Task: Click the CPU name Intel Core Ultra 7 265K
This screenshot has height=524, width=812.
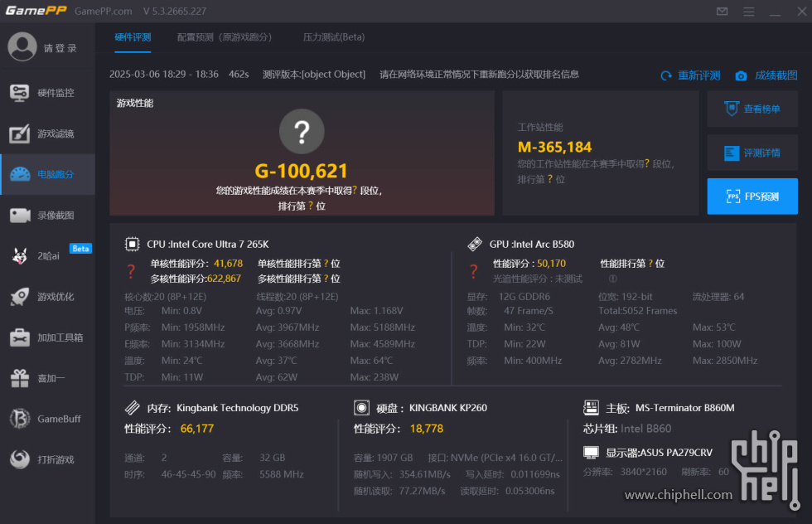Action: click(220, 244)
